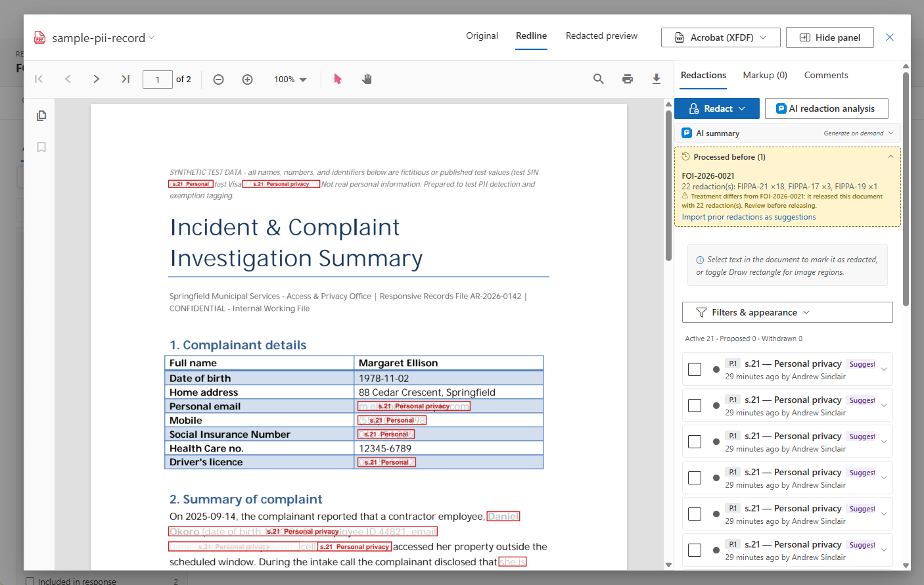The width and height of the screenshot is (924, 585).
Task: Expand the third redaction entry chevron
Action: [884, 442]
